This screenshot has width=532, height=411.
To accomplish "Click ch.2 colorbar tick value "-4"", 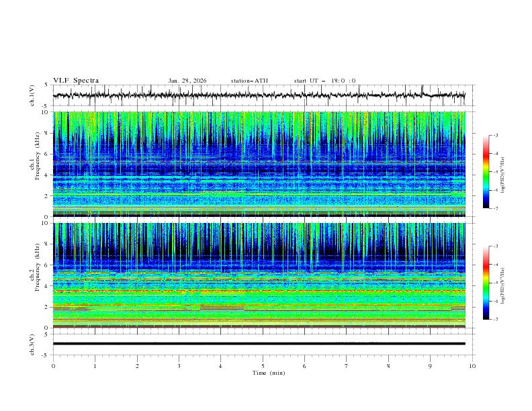I will click(x=496, y=265).
